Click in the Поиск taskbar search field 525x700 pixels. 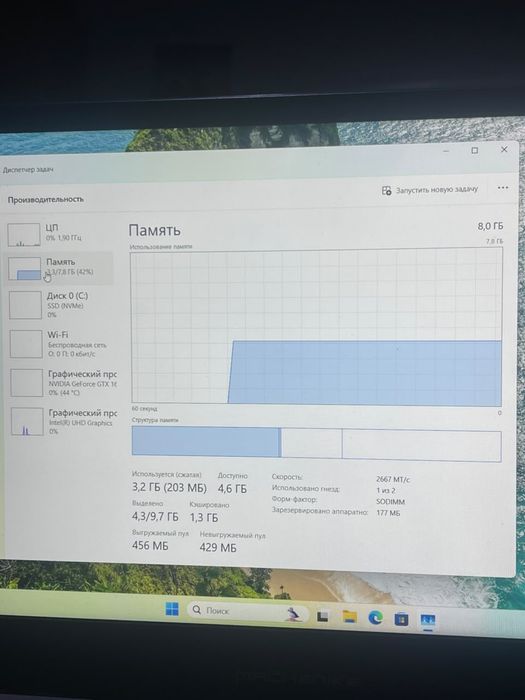pos(248,611)
